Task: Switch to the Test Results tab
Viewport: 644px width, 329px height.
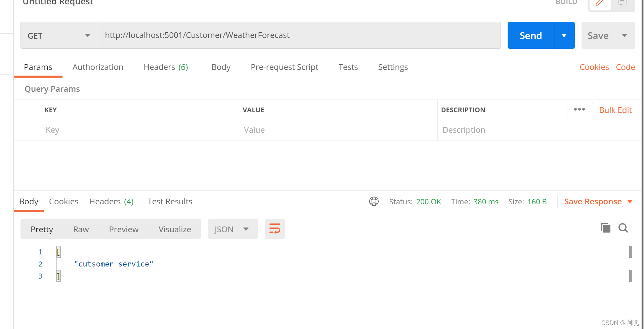Action: tap(170, 201)
